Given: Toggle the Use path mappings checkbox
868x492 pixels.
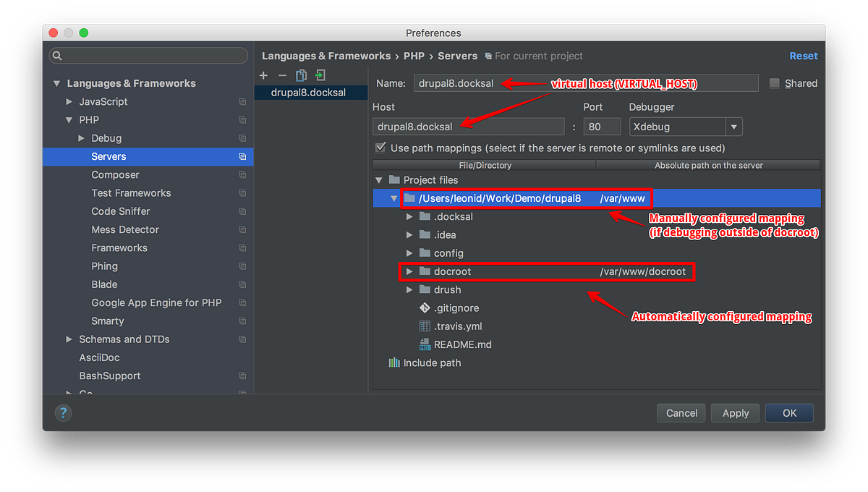Looking at the screenshot, I should tap(380, 149).
